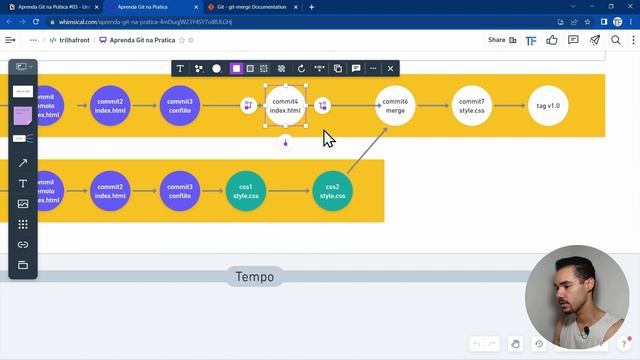Close the Git - git-merge Documentation tab
The image size is (640, 360).
[x=296, y=7]
